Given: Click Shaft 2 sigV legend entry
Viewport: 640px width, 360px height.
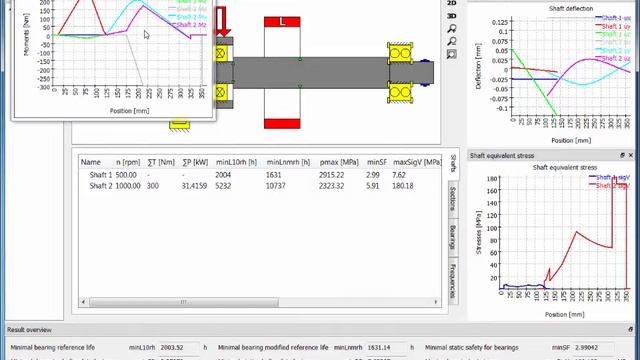Looking at the screenshot, I should [610, 185].
